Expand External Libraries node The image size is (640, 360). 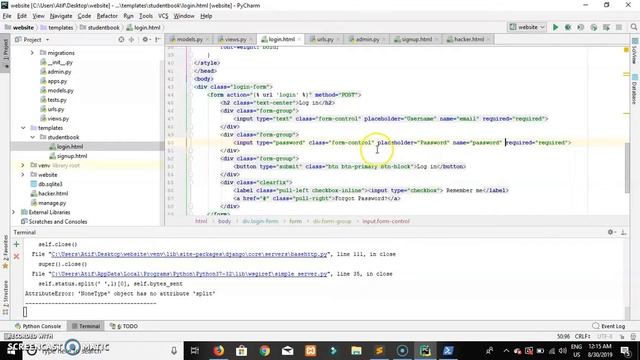[x=13, y=212]
